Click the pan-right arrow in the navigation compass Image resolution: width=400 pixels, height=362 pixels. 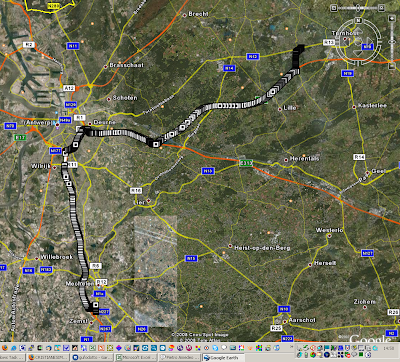(369, 41)
